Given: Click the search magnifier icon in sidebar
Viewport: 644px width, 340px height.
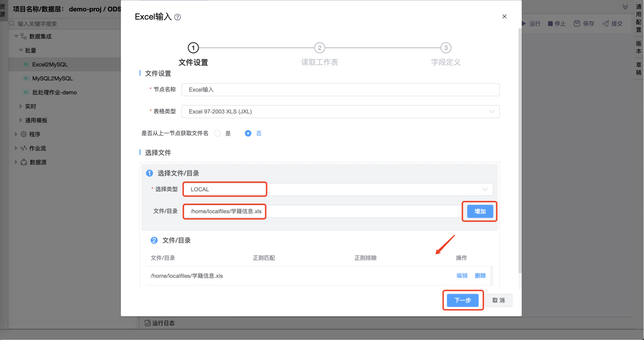Looking at the screenshot, I should click(12, 23).
